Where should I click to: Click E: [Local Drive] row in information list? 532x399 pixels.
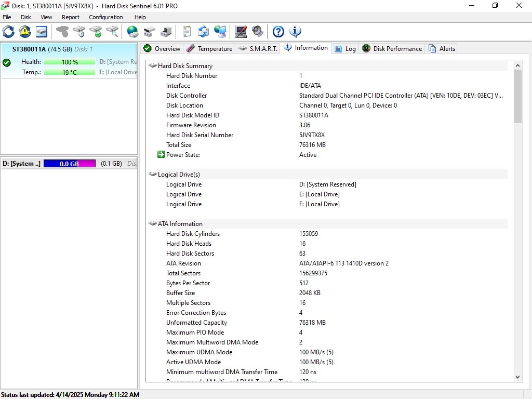[328, 194]
